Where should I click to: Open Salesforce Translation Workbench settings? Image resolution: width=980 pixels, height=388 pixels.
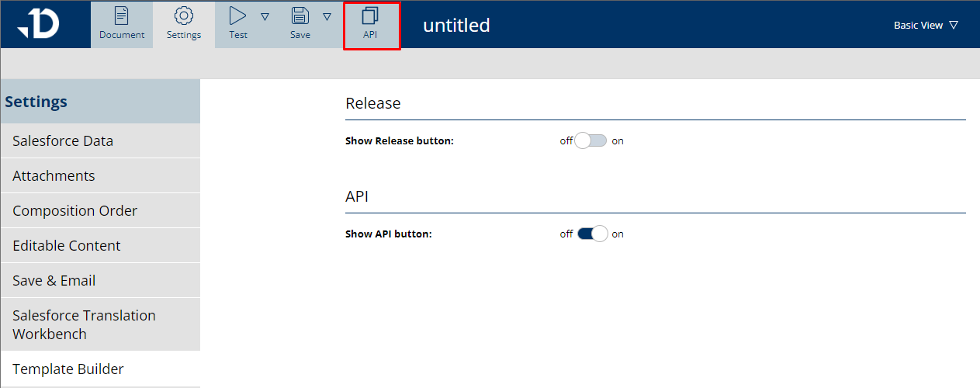pos(84,324)
